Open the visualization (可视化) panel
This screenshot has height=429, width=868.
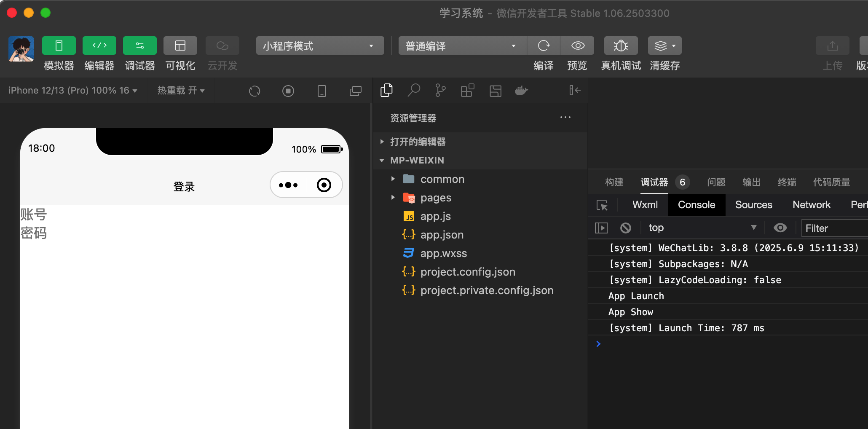pos(180,46)
